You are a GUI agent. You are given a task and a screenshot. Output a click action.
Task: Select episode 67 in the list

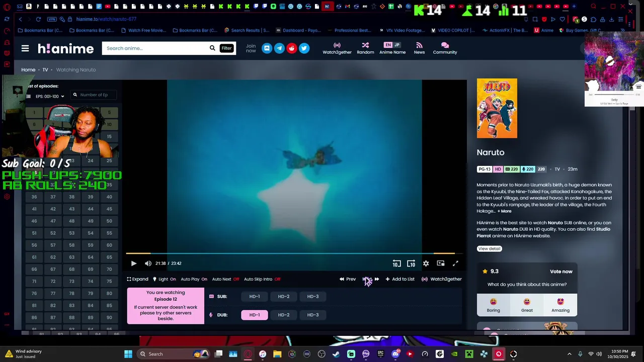coord(53,269)
